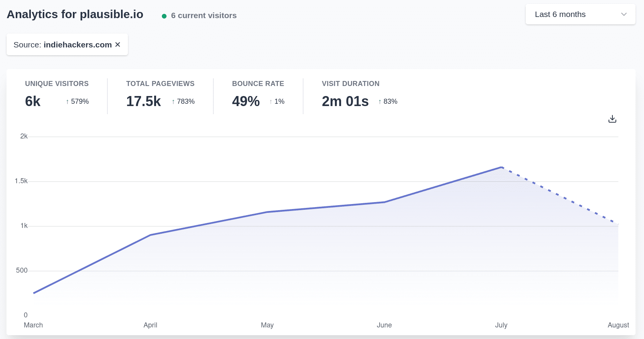
Task: Click the Analytics for plausible.io heading
Action: 75,14
